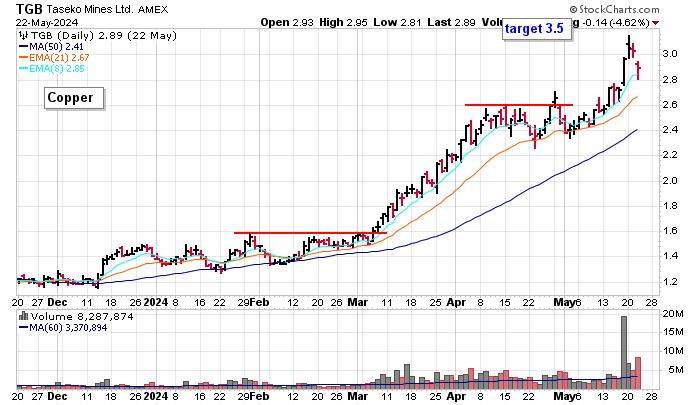Click the 5M volume axis label
Viewport: 700px width, 405px height.
(x=675, y=370)
